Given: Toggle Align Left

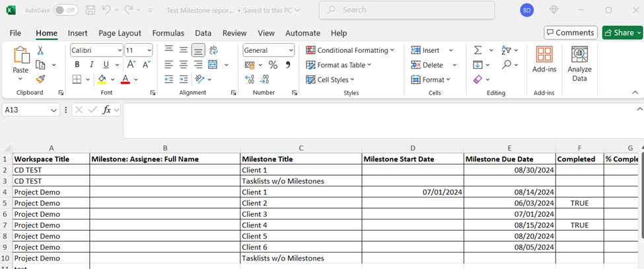Looking at the screenshot, I should [168, 65].
